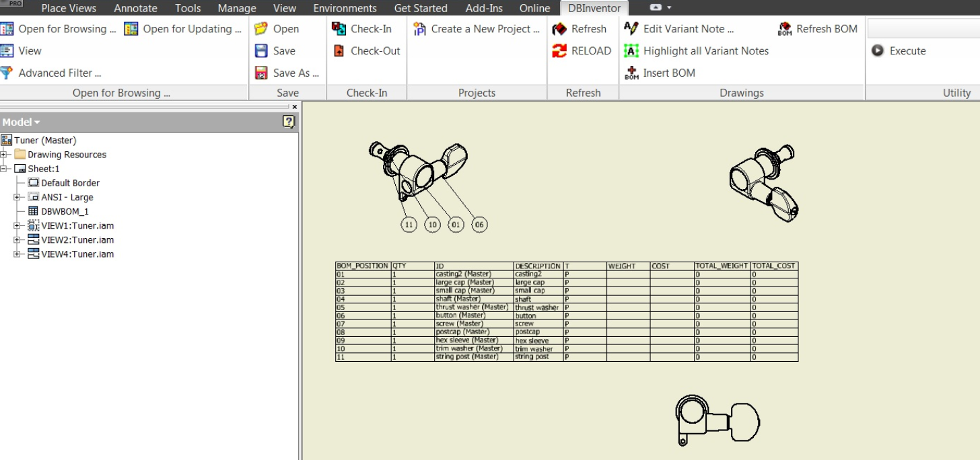Click the Utility text input field
This screenshot has width=980, height=460.
click(923, 29)
